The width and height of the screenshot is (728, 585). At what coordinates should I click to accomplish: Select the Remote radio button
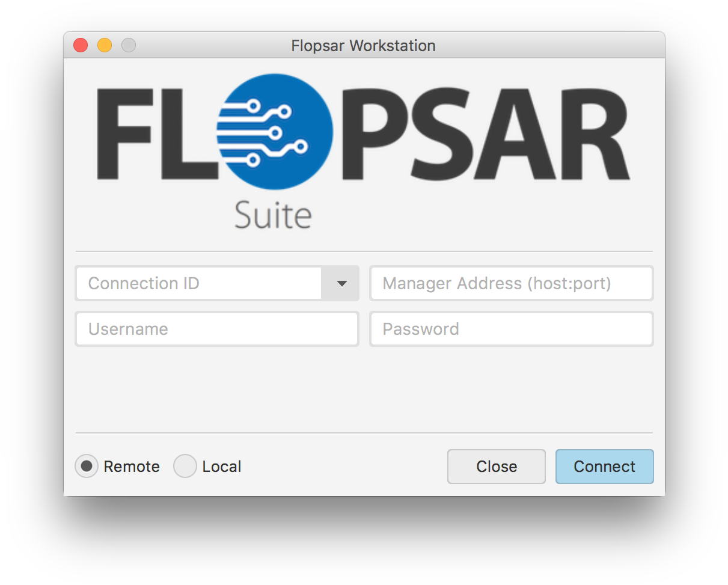pyautogui.click(x=87, y=466)
